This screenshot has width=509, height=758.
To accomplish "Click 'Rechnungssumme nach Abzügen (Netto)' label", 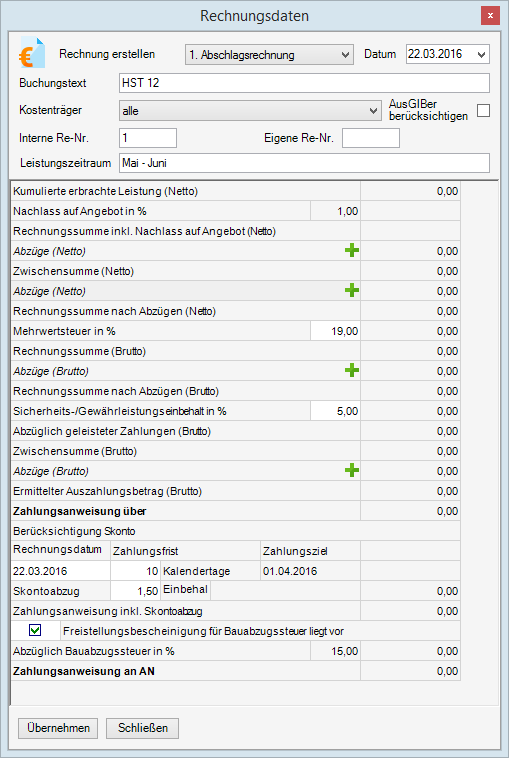I will tap(115, 311).
